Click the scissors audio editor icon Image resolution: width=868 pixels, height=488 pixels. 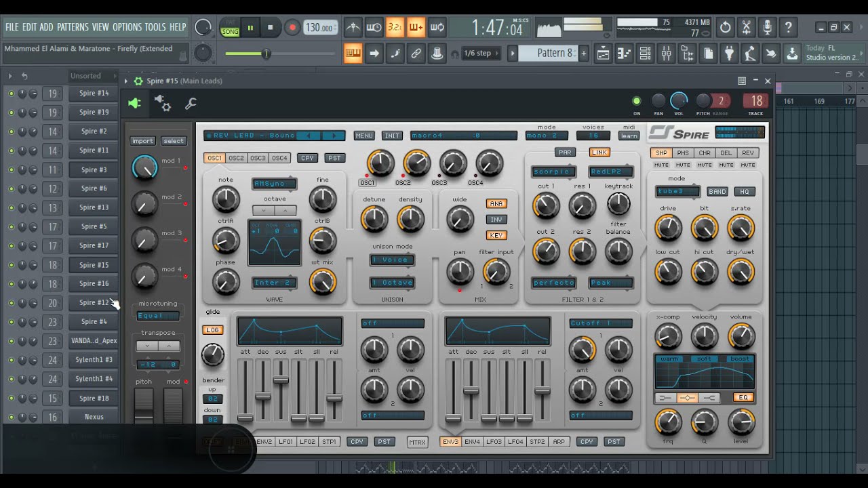(x=747, y=27)
